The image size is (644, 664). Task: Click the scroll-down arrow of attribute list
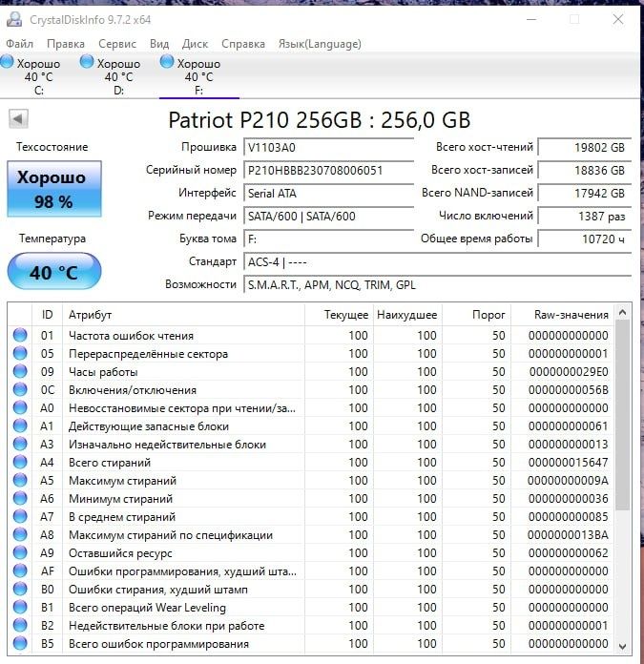click(x=622, y=646)
